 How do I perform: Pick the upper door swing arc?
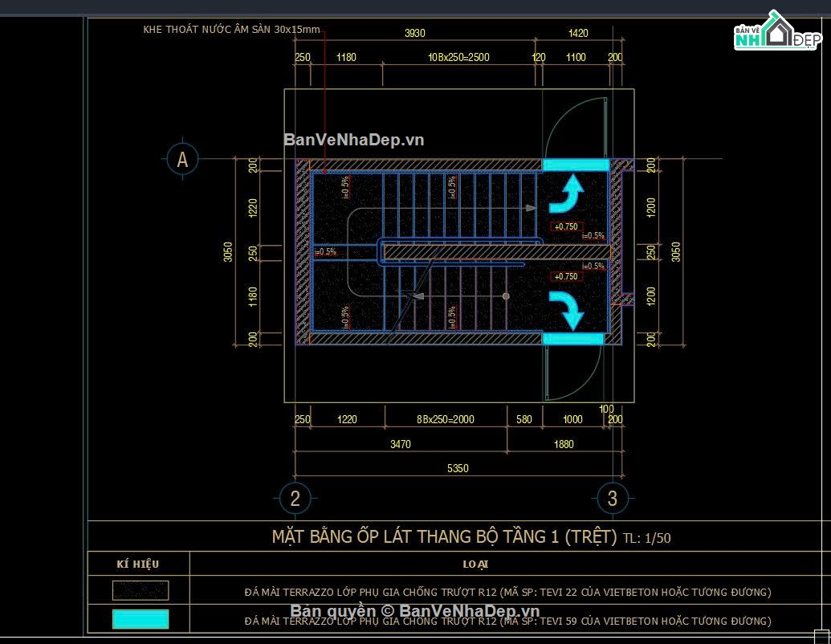[x=576, y=128]
